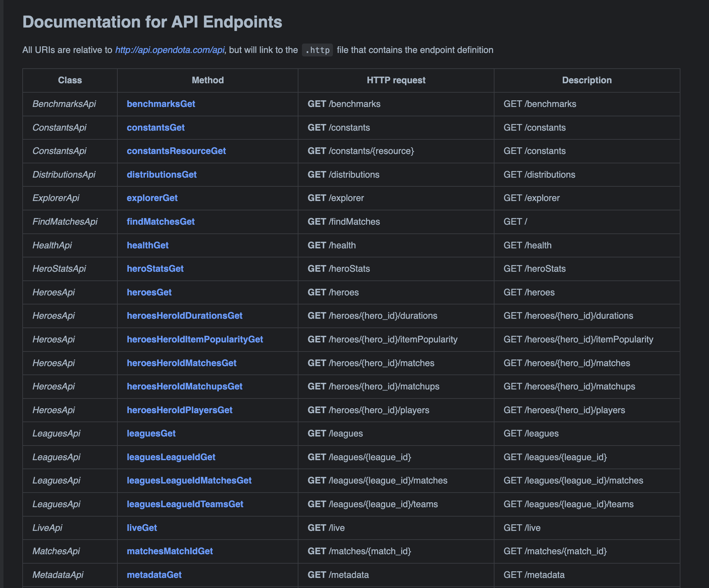Open heroesHeroIdItemPopularityGet documentation

pyautogui.click(x=195, y=339)
